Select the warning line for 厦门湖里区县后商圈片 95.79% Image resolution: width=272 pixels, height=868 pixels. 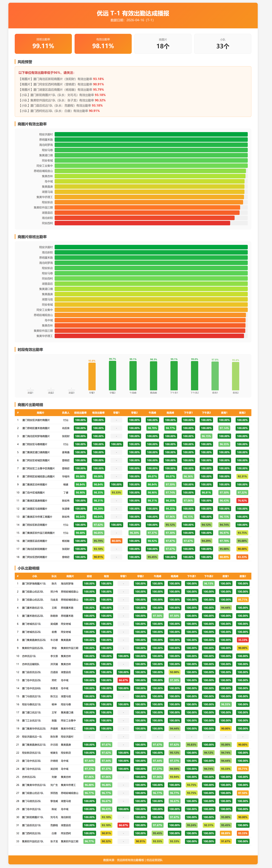coord(61,90)
